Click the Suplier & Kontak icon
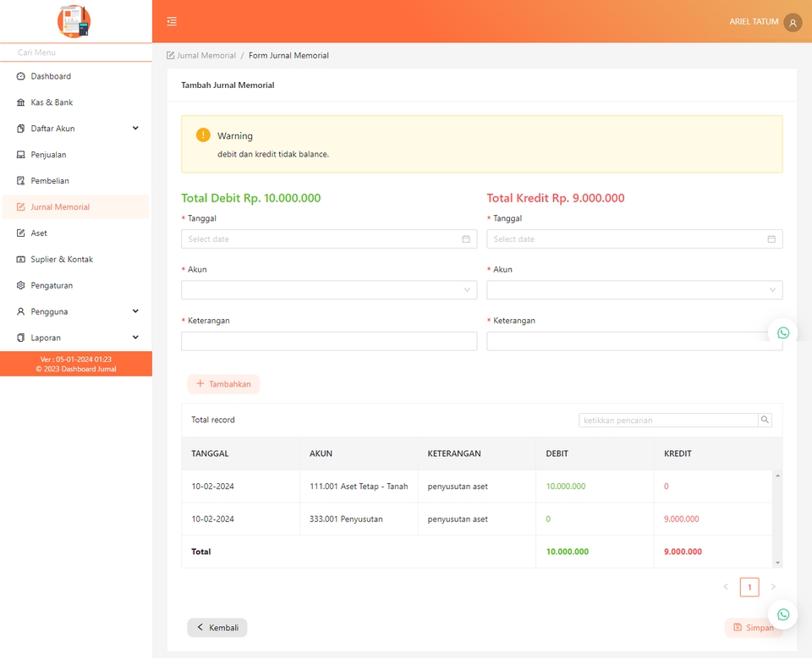 point(20,259)
